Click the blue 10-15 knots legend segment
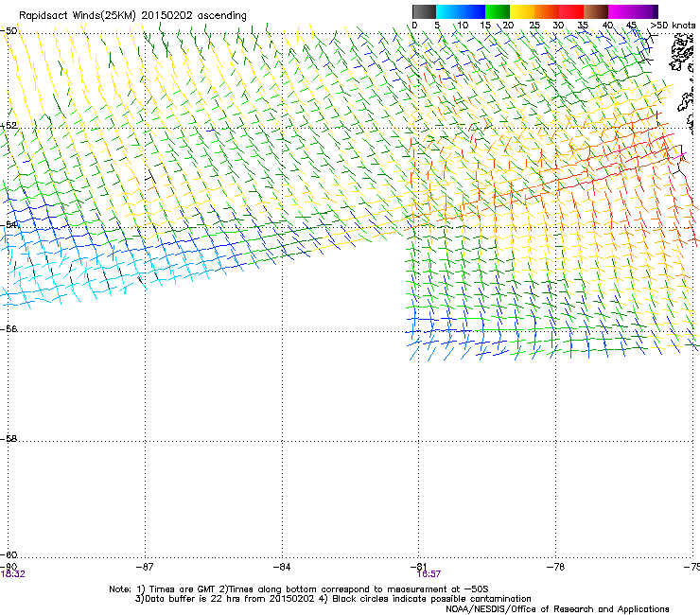 [x=473, y=11]
